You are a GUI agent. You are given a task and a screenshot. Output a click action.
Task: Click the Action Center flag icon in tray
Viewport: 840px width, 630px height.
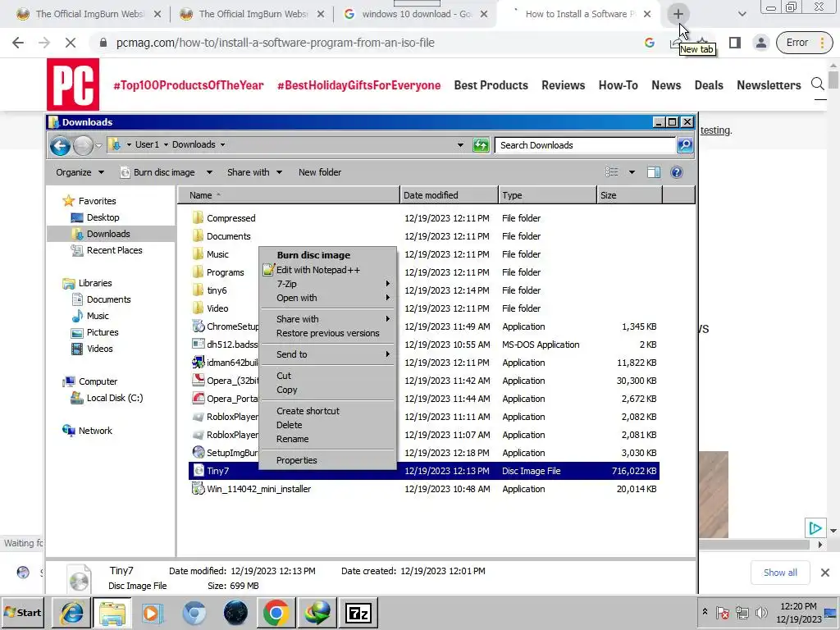click(x=723, y=612)
